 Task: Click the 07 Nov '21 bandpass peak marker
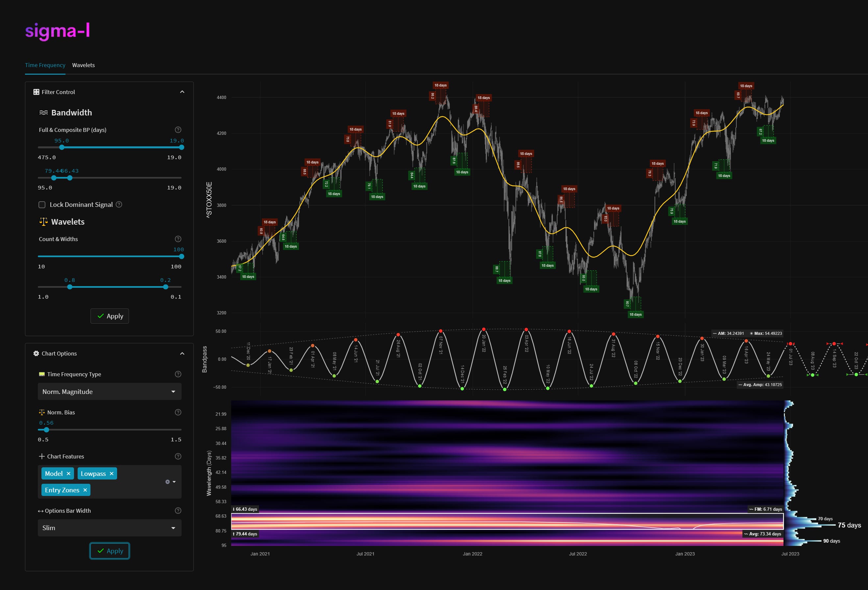441,331
